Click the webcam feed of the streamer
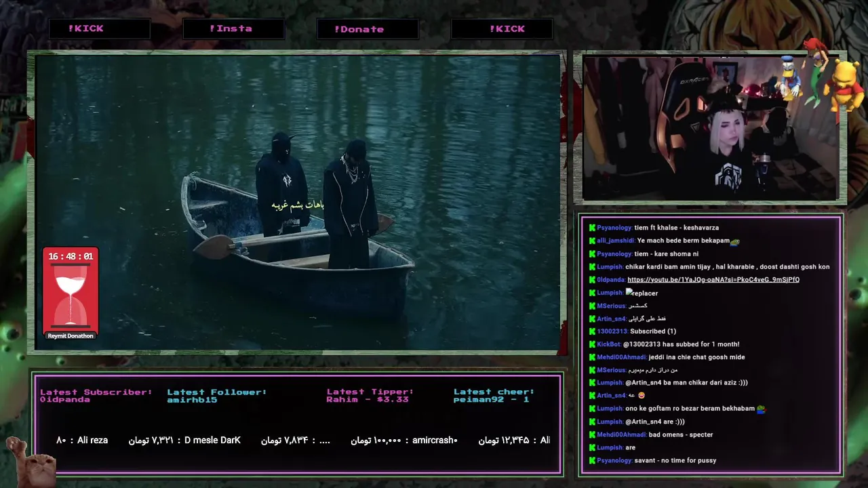Screen dimensions: 868x488 [710, 128]
